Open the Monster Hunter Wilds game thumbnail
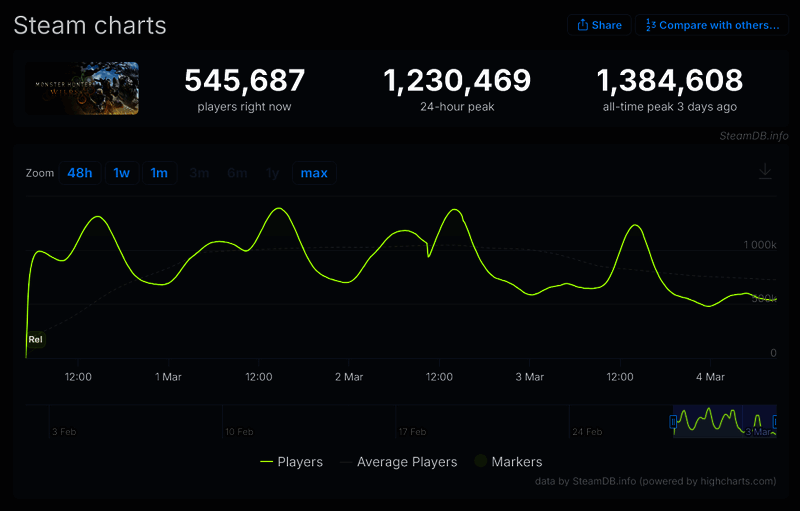 click(x=83, y=88)
